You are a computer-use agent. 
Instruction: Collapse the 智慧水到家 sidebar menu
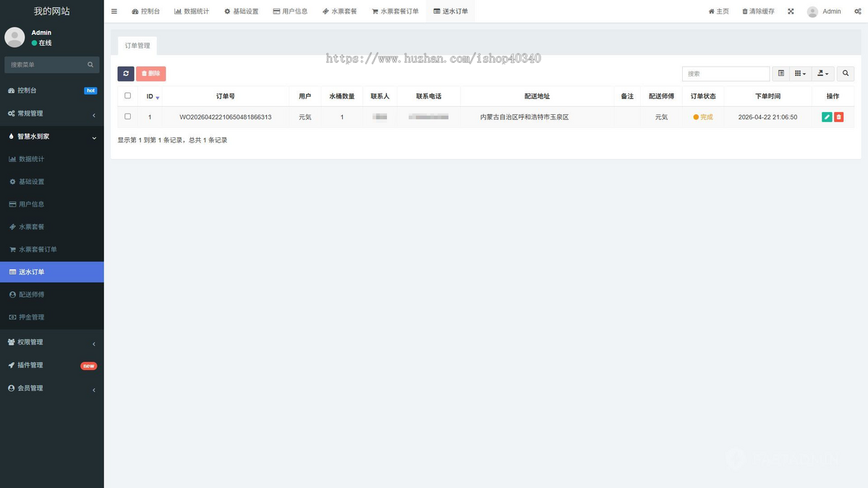(x=52, y=137)
